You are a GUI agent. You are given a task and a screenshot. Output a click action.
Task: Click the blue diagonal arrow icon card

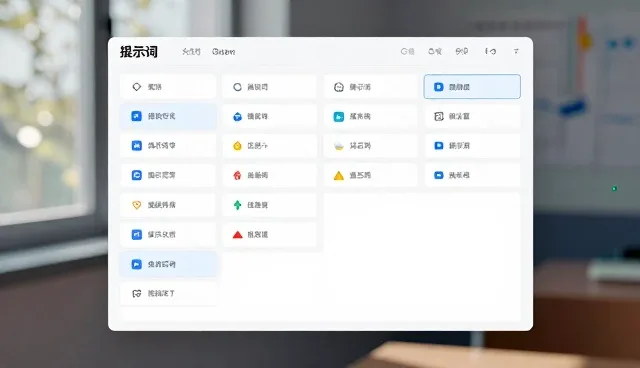pos(168,116)
